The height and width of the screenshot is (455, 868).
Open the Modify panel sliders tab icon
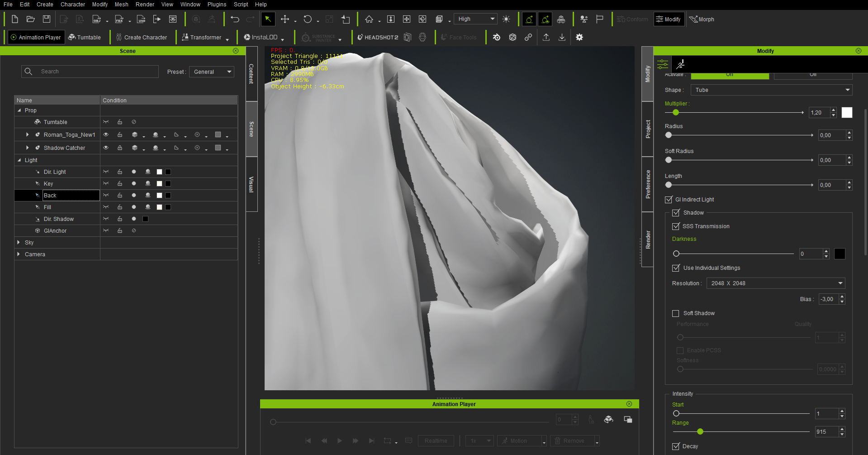tap(663, 64)
